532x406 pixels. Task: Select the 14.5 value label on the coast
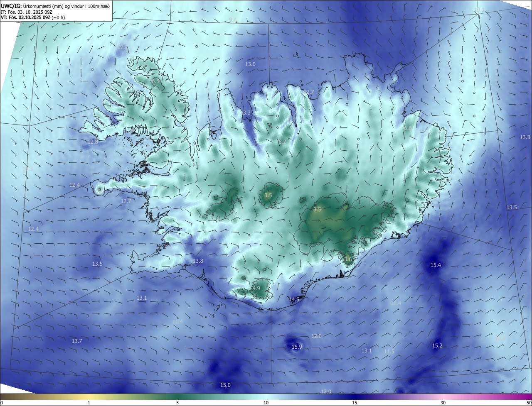[294, 299]
